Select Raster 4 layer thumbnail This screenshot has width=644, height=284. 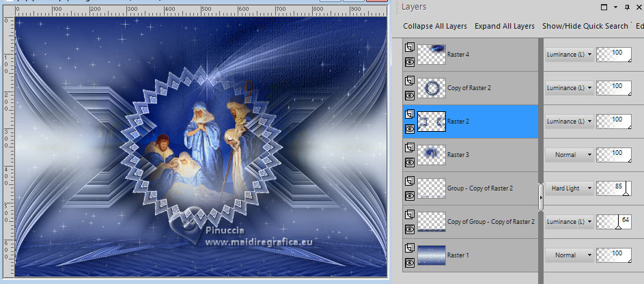[x=432, y=55]
